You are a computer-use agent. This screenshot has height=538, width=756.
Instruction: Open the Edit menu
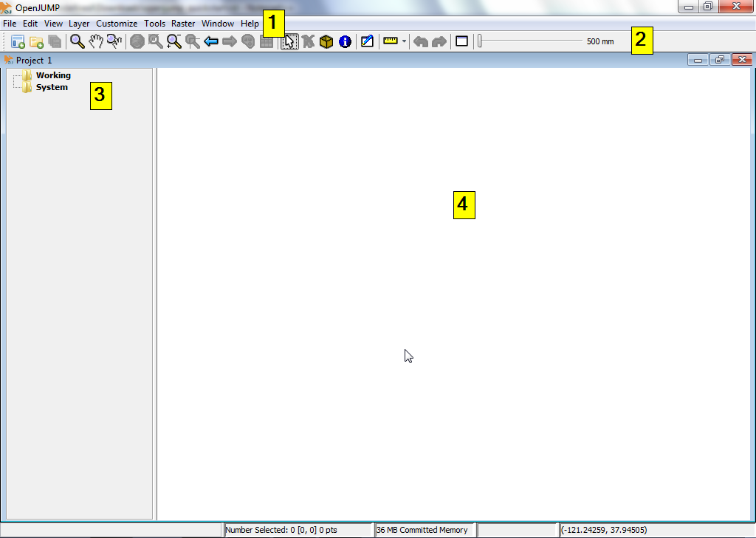coord(30,24)
